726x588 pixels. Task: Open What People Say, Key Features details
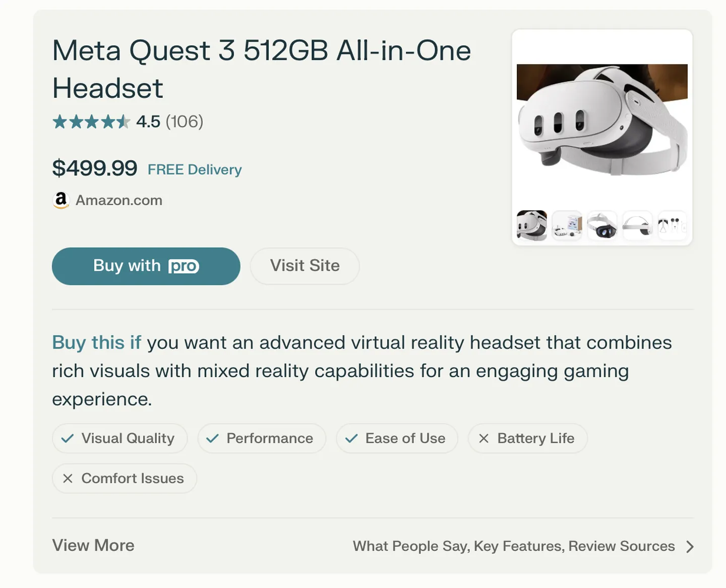[513, 546]
